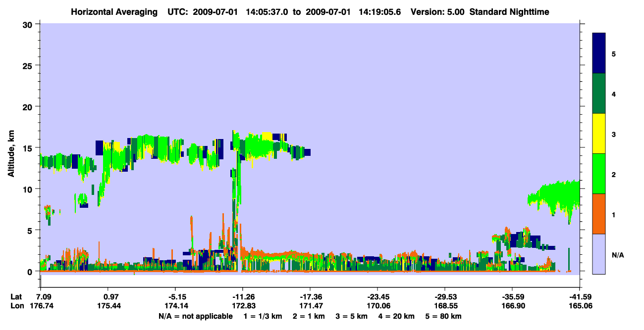644x330 pixels.
Task: Click the 'Lon' row label
Action: [16, 306]
